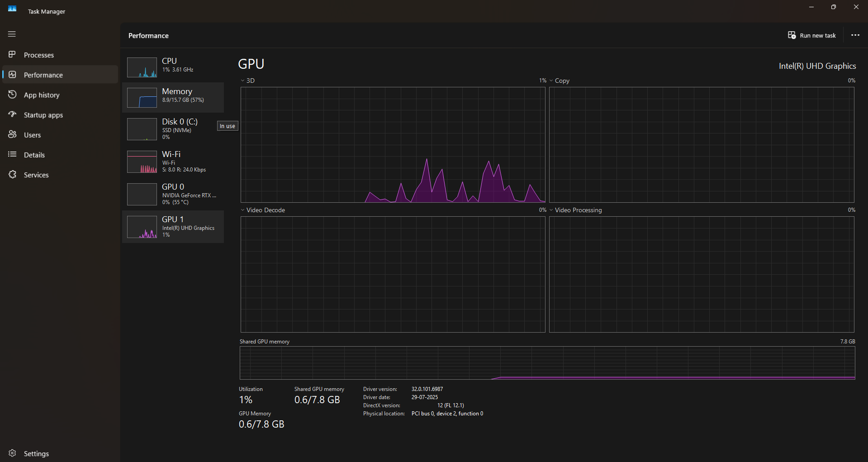Image resolution: width=868 pixels, height=462 pixels.
Task: Click the Performance page header
Action: point(148,36)
